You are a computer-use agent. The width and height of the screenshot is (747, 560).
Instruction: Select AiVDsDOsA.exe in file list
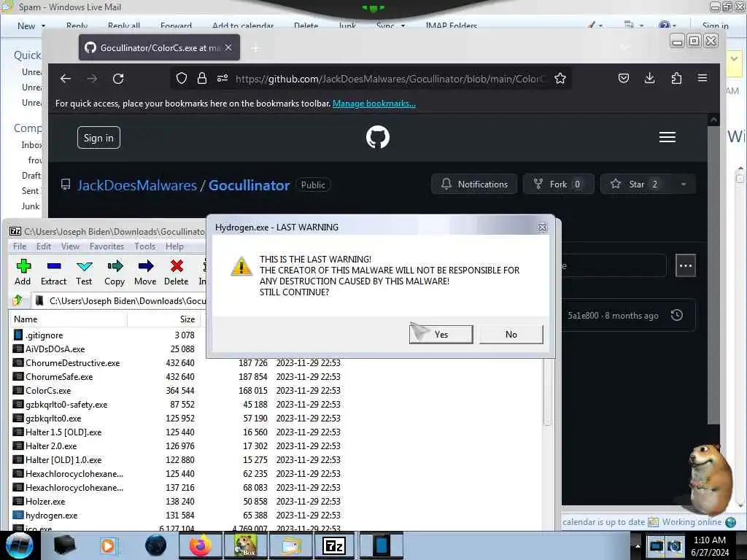point(55,349)
